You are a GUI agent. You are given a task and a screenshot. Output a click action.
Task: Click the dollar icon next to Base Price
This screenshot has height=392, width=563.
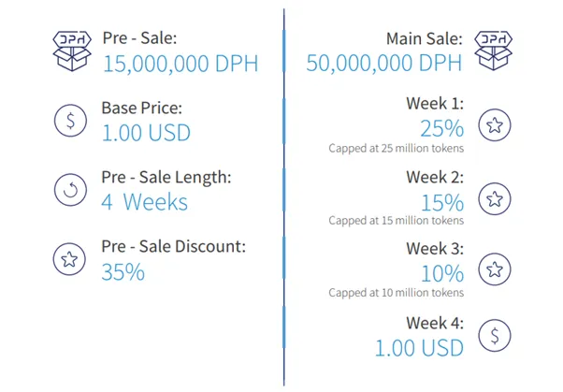[70, 121]
